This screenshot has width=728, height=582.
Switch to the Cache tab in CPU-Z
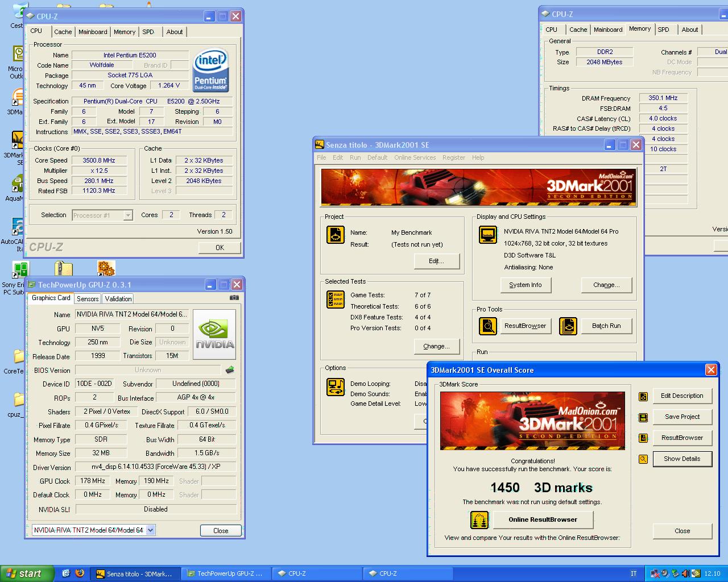click(x=63, y=32)
